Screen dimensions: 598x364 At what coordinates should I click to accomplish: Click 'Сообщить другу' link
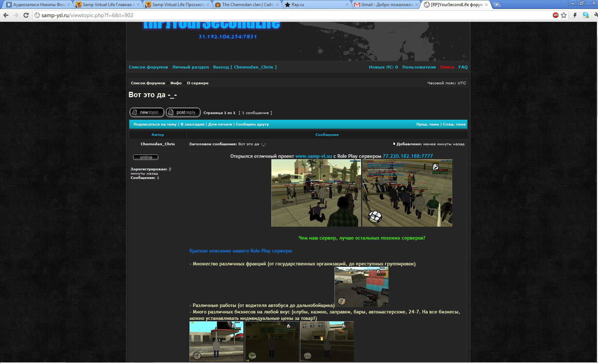pos(252,124)
